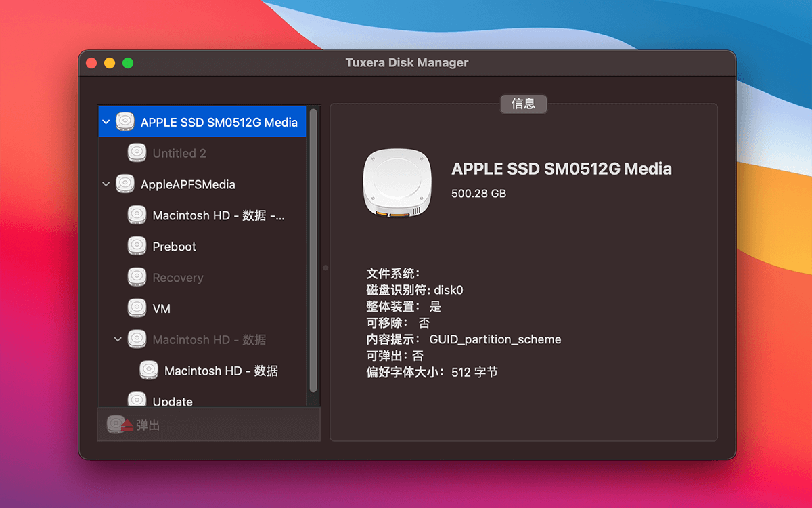Click the sidebar vertical scrollbar
Viewport: 812px width, 508px height.
[x=313, y=250]
